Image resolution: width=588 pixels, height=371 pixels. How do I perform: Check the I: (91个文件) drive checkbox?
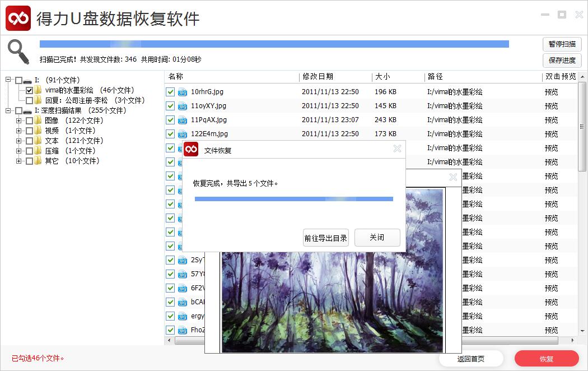coord(18,80)
